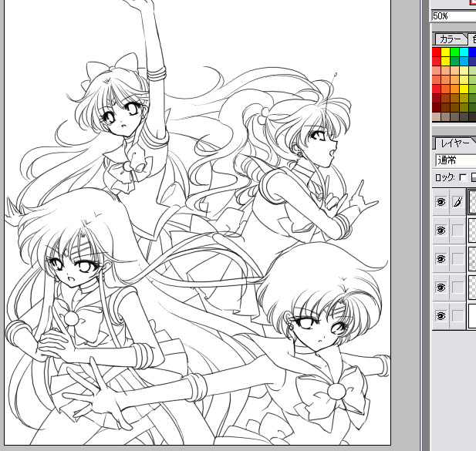Choose the sky blue swatch in second row
476x451 pixels.
[x=464, y=61]
